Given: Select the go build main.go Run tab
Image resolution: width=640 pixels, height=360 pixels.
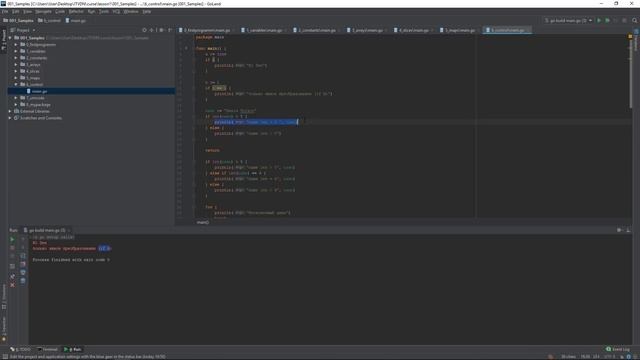Looking at the screenshot, I should [47, 230].
